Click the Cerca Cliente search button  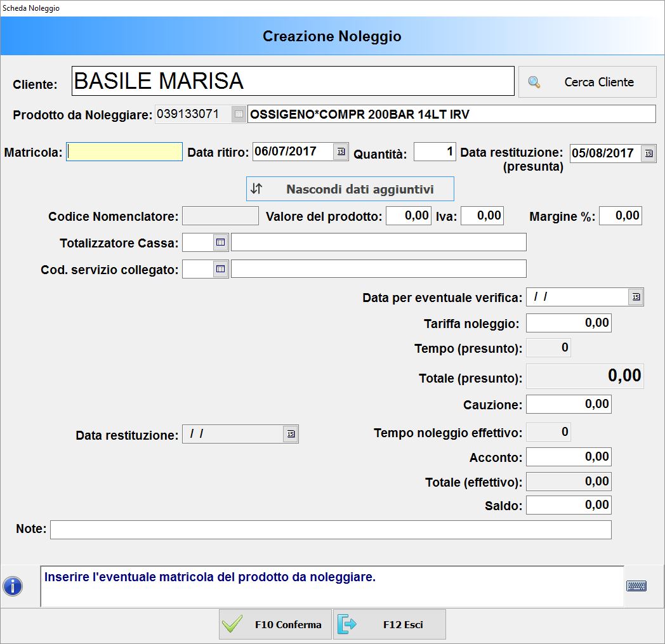[x=587, y=82]
